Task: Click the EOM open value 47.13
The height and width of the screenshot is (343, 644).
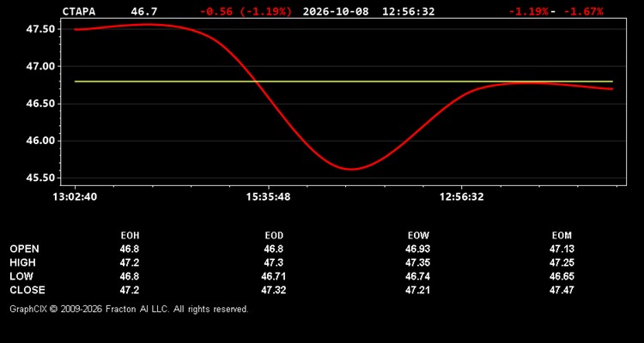Action: click(562, 249)
